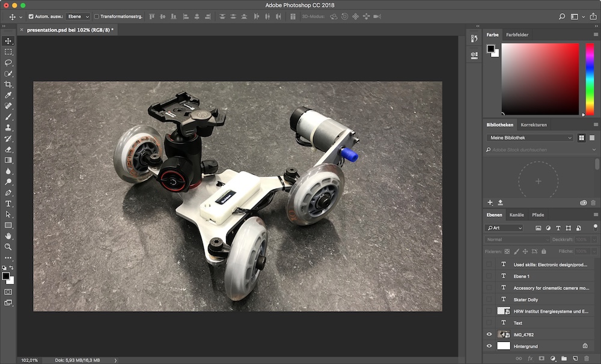Select the Healing Brush tool
The height and width of the screenshot is (364, 601).
[x=8, y=106]
